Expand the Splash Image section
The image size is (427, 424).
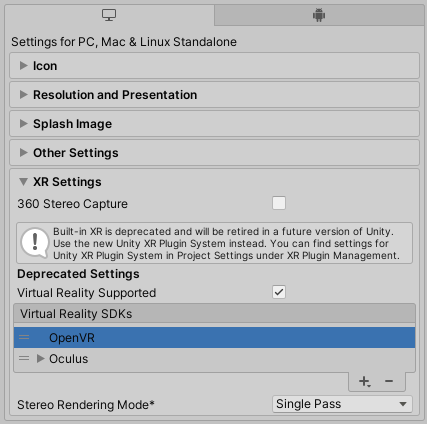(x=214, y=124)
